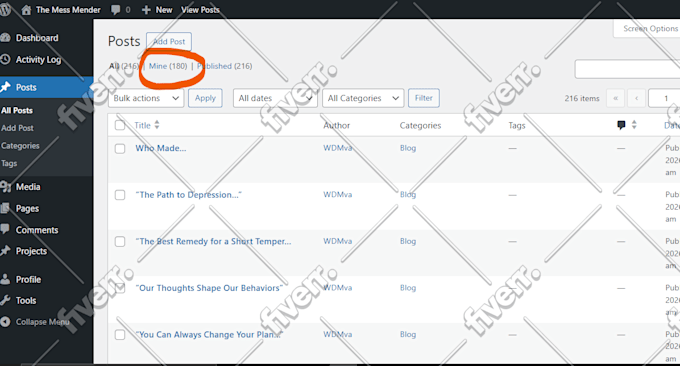Screen dimensions: 680x366
Task: Open Dashboard menu item
Action: point(37,38)
